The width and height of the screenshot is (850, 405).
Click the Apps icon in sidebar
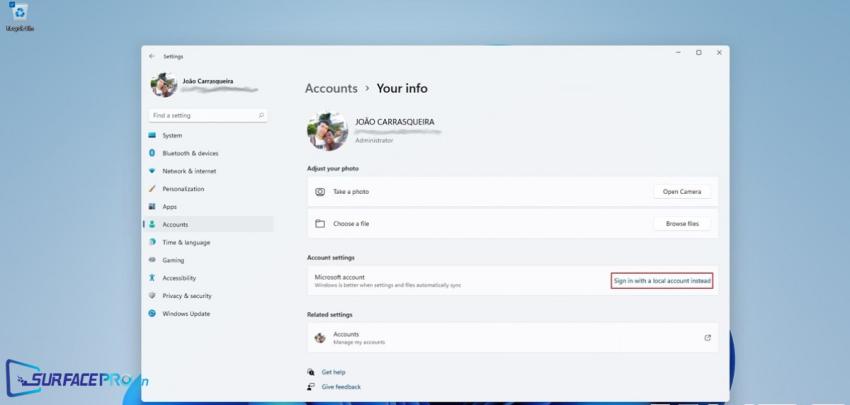[x=152, y=207]
